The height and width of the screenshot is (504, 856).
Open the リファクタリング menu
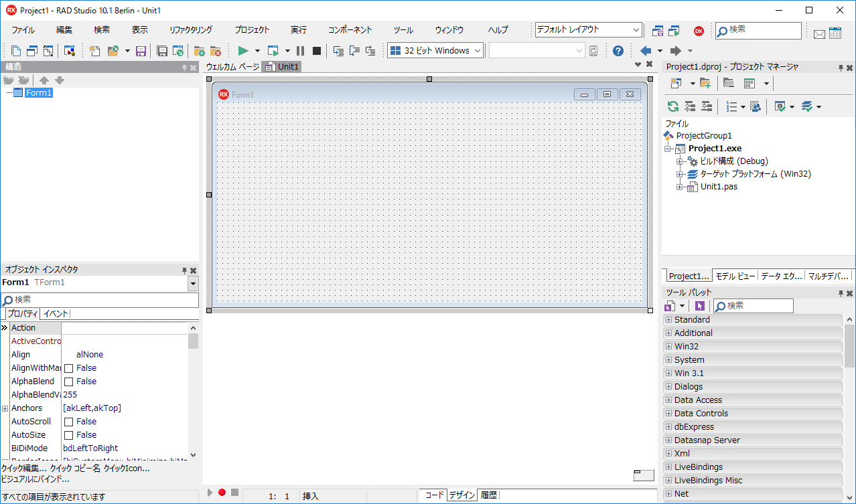click(191, 30)
